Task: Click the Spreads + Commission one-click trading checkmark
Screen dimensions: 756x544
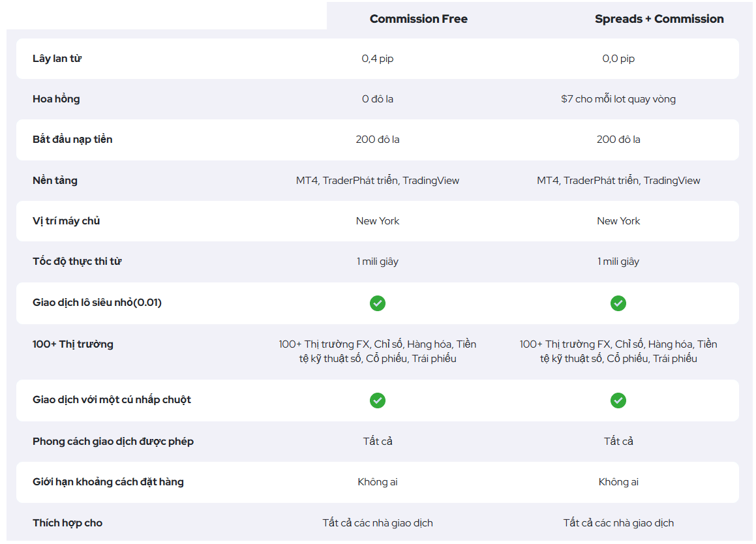Action: click(618, 400)
